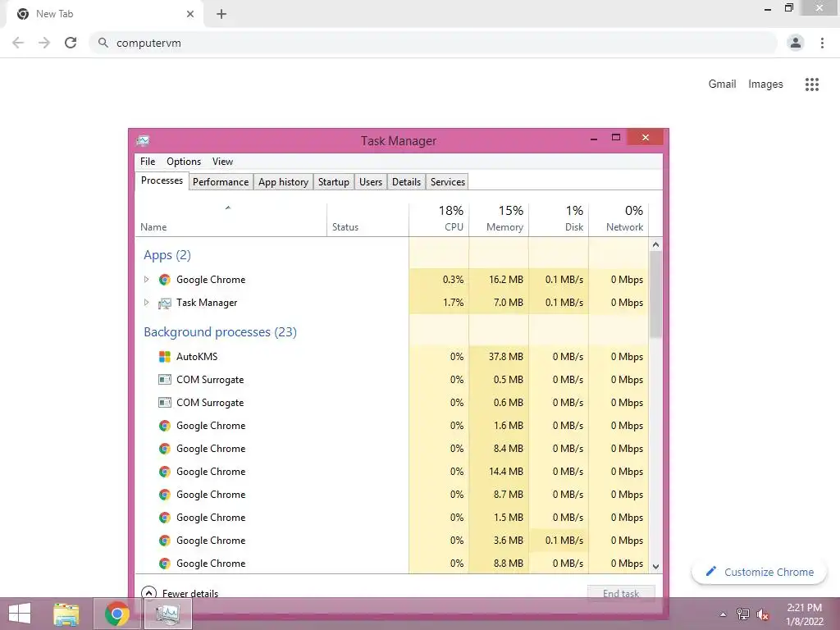Sort by the Status column header
This screenshot has width=840, height=630.
tap(367, 220)
